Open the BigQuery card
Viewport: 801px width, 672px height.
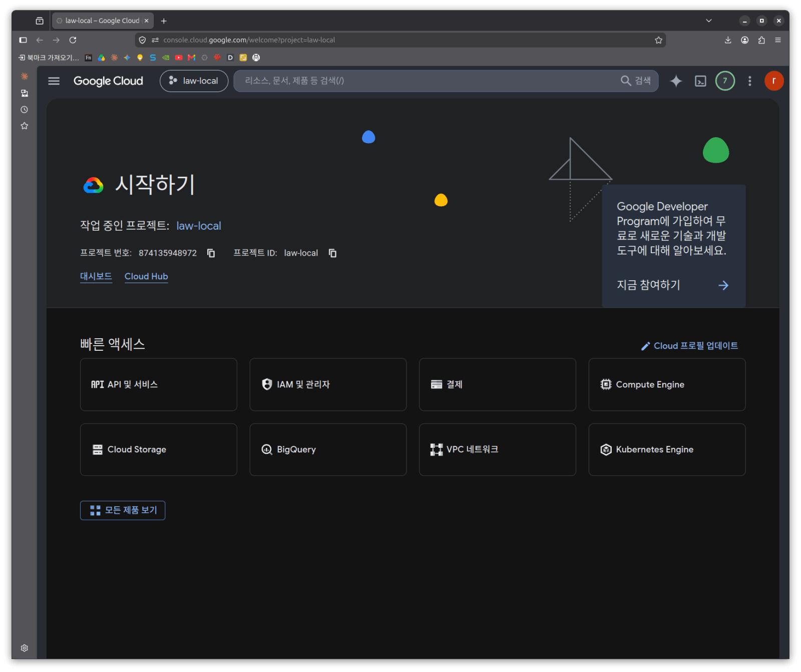tap(328, 449)
